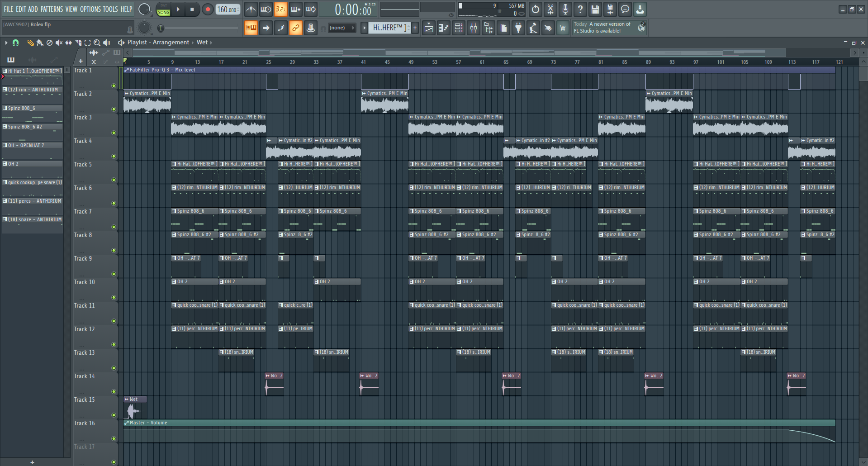Save the project with floppy icon

(x=595, y=9)
